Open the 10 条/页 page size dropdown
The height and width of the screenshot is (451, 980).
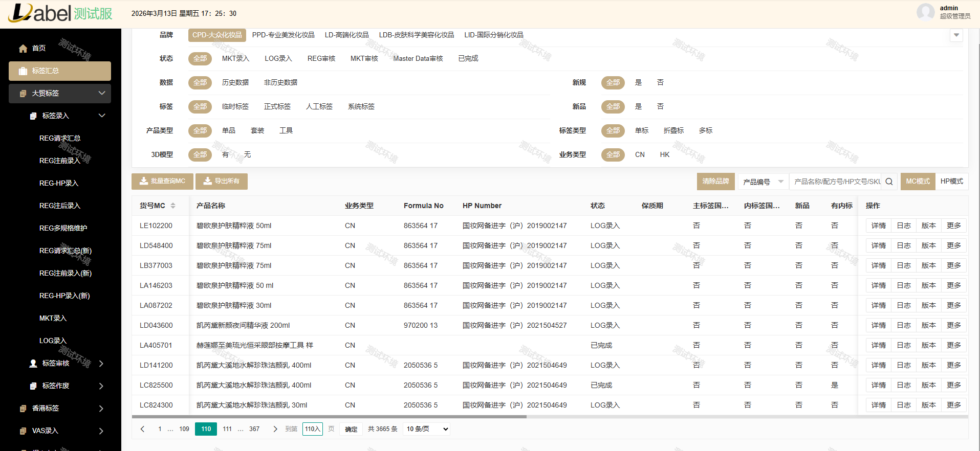427,429
